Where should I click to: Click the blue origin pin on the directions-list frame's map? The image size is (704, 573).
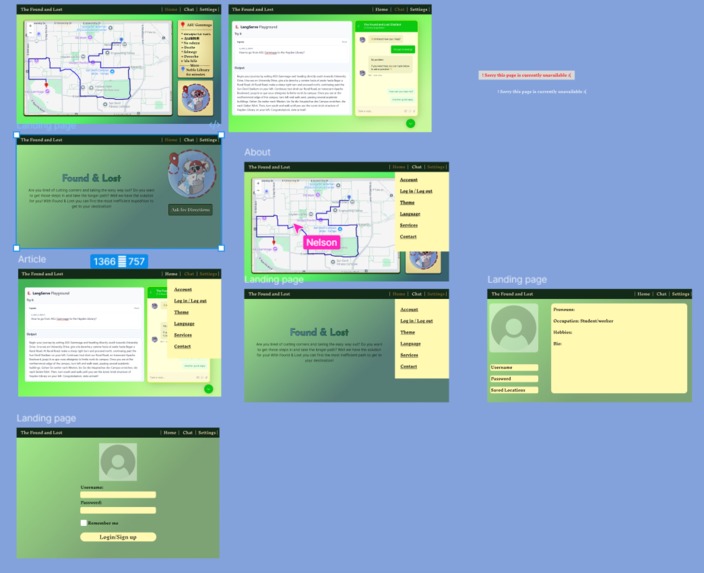pos(121,40)
